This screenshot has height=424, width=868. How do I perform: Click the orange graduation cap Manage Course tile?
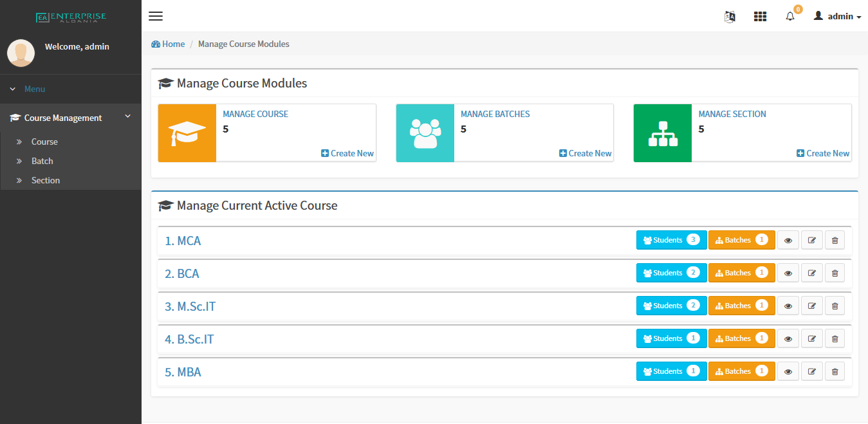(187, 133)
